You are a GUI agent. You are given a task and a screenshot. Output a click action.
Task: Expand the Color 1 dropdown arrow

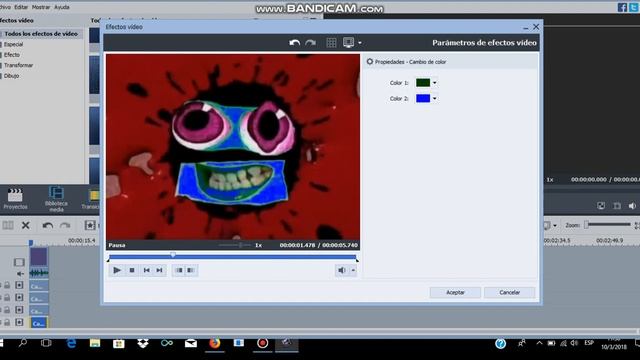coord(434,82)
